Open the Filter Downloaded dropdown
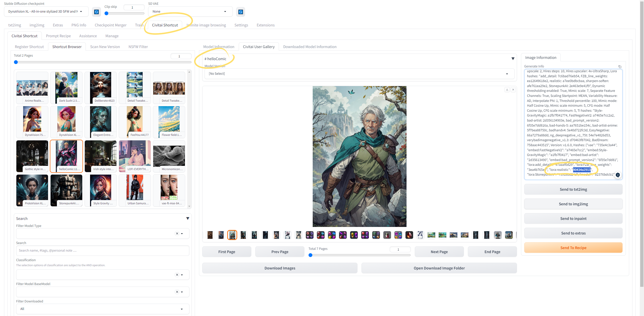The image size is (644, 316). [x=103, y=309]
